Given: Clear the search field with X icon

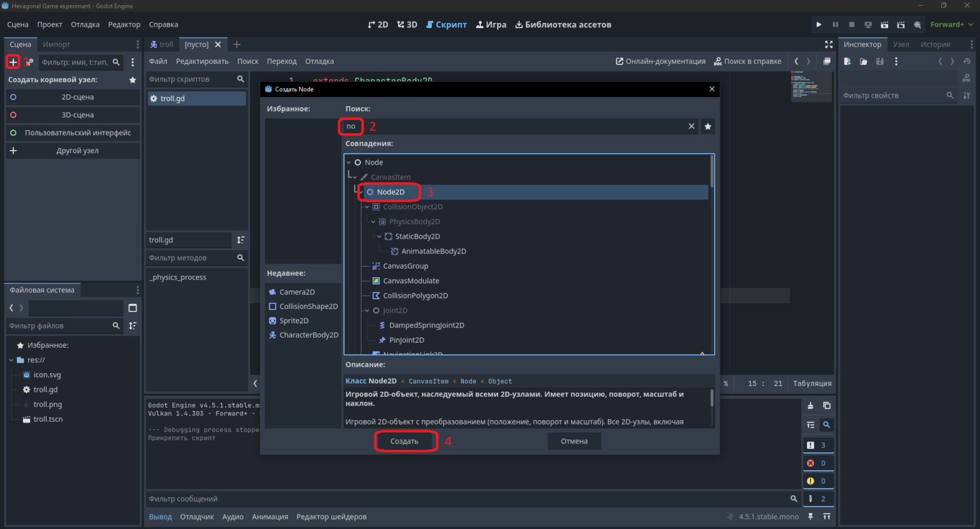Looking at the screenshot, I should (x=691, y=126).
